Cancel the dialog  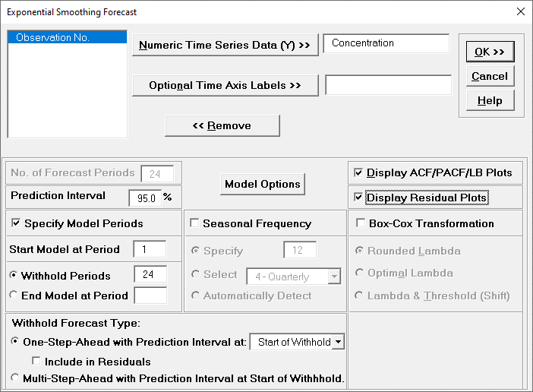click(490, 76)
